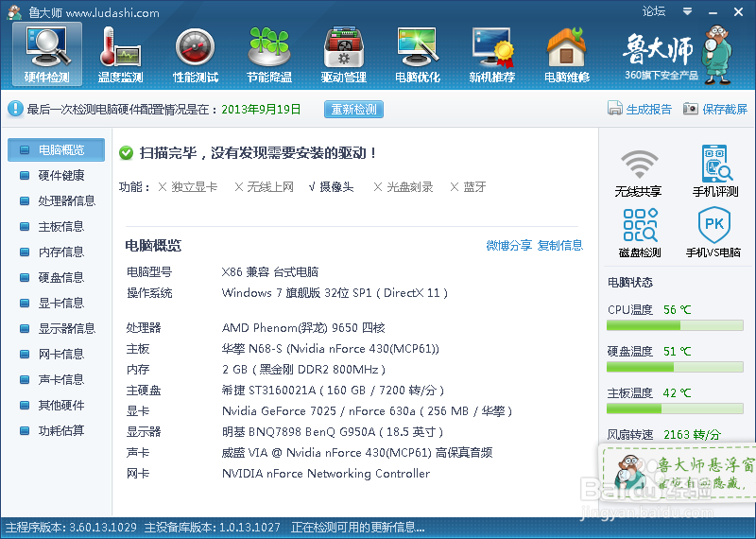
Task: Click the 保存截屏 camera icon
Action: (691, 109)
